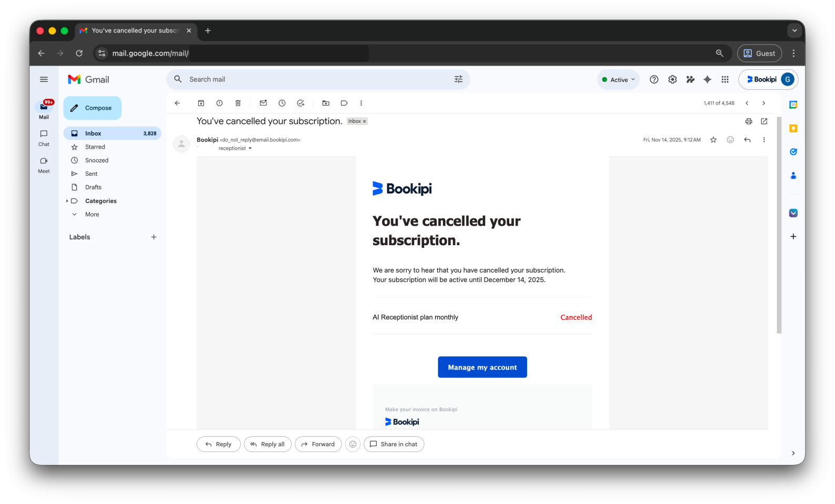The image size is (835, 504).
Task: Click the Gmail logo
Action: coord(88,79)
